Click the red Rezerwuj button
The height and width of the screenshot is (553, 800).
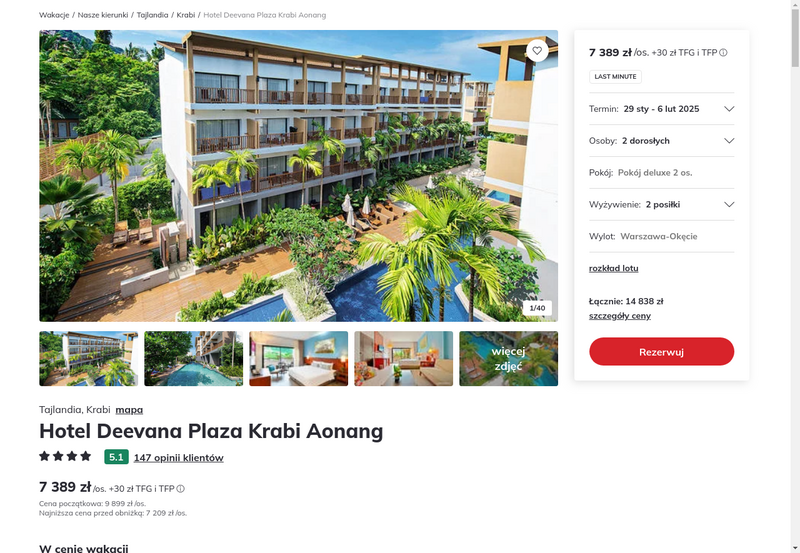661,351
